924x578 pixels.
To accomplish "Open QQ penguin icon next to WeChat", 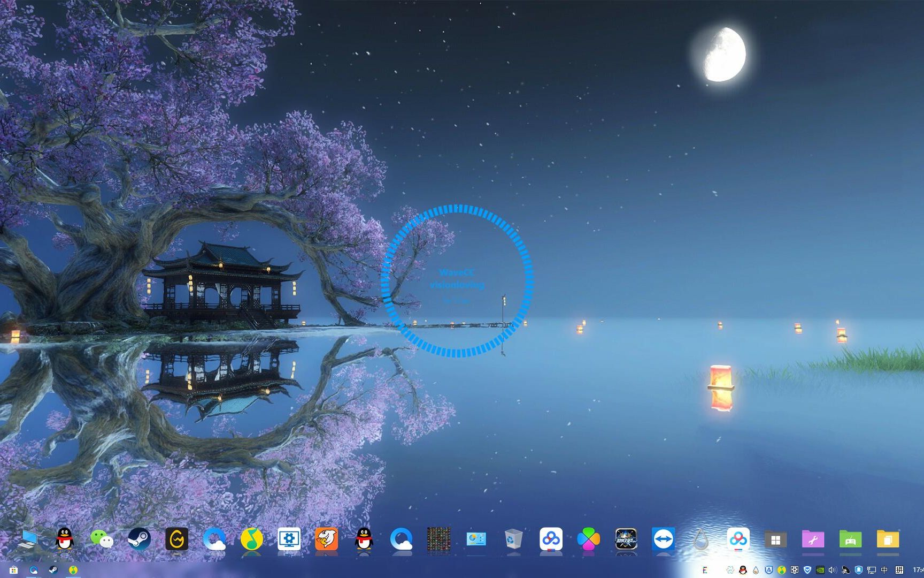I will (x=64, y=539).
